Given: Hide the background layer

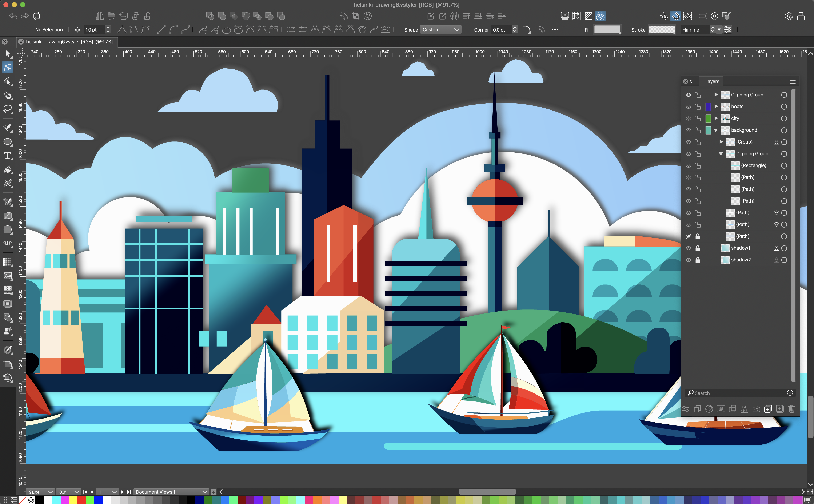Looking at the screenshot, I should tap(688, 130).
